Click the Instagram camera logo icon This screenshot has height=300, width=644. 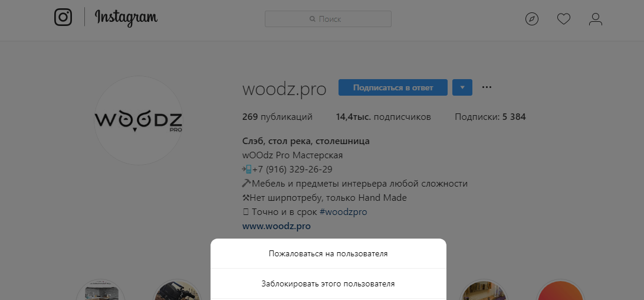coord(63,17)
